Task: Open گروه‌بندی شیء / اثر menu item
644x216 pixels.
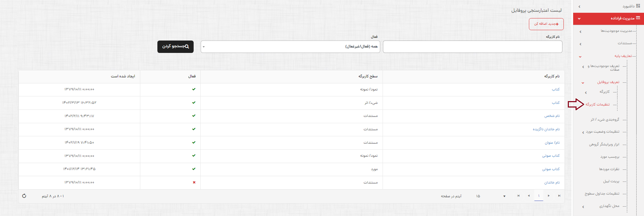Action: [x=605, y=120]
